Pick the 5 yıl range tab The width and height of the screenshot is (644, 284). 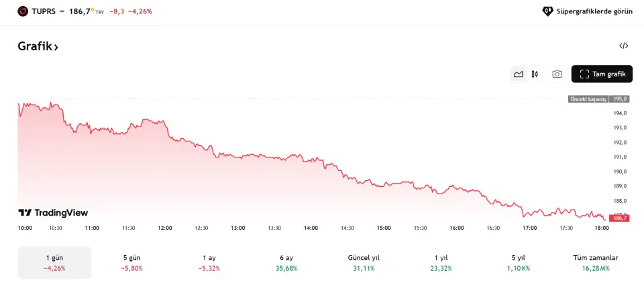pyautogui.click(x=518, y=262)
